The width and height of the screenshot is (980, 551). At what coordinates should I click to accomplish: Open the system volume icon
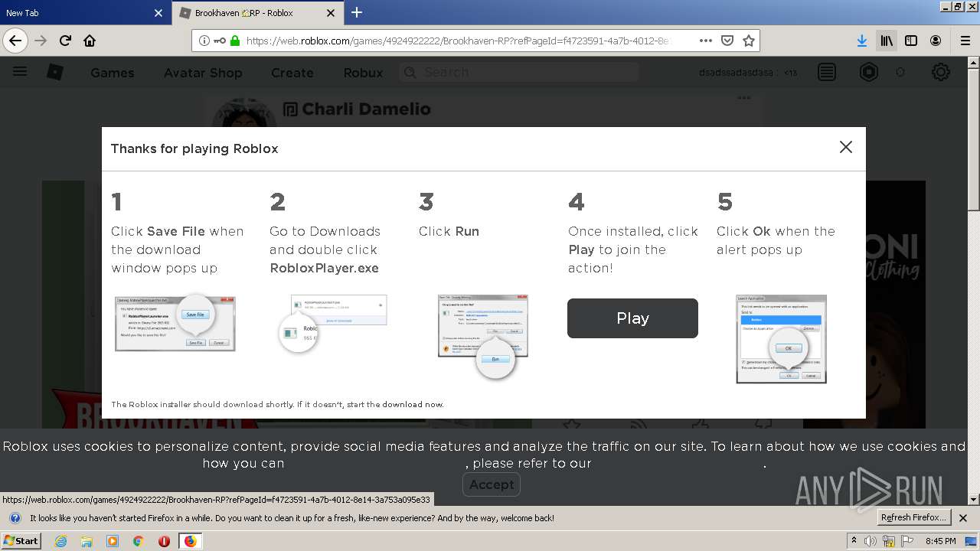(871, 541)
